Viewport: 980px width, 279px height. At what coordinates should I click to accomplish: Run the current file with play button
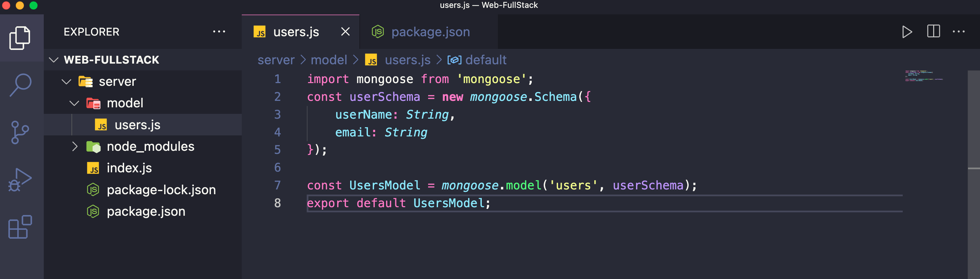[906, 31]
